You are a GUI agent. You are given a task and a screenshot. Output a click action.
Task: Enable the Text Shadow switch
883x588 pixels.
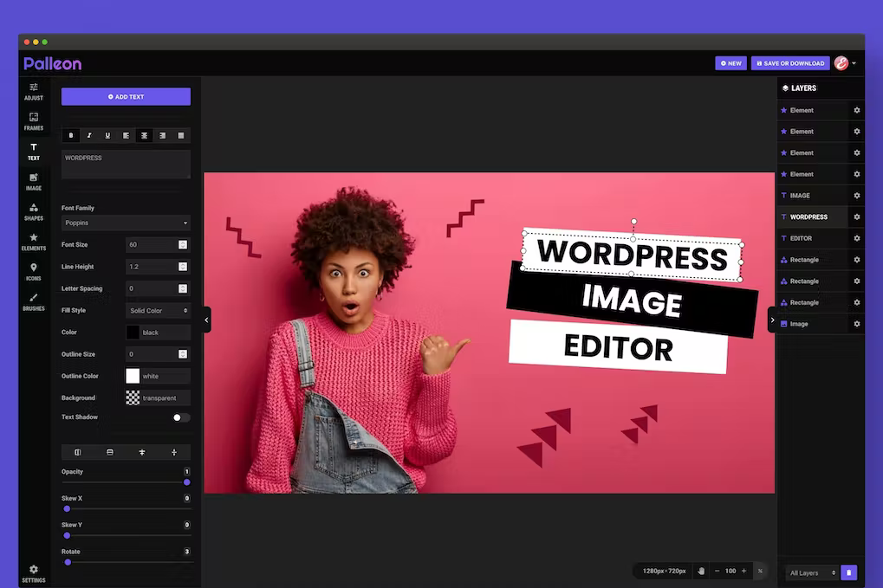pyautogui.click(x=180, y=417)
